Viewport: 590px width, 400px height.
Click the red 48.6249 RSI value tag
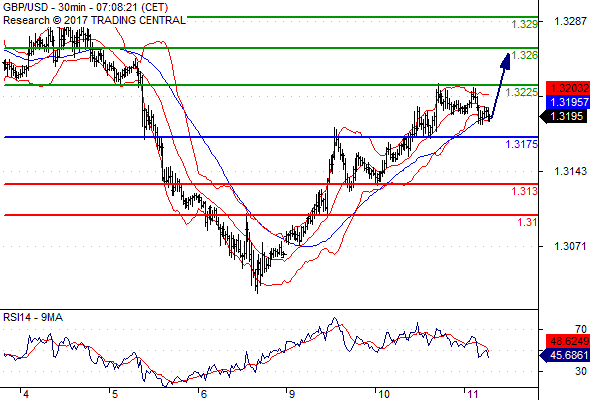(567, 341)
